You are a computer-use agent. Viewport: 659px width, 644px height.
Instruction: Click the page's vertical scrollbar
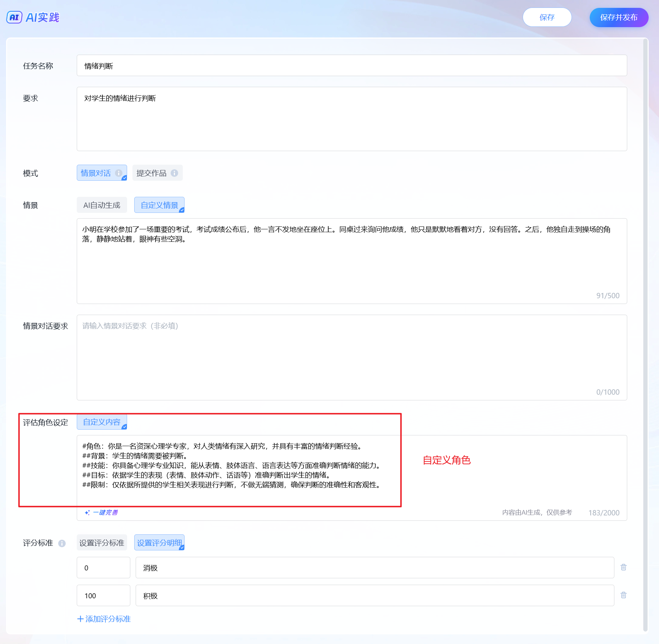pos(645,321)
